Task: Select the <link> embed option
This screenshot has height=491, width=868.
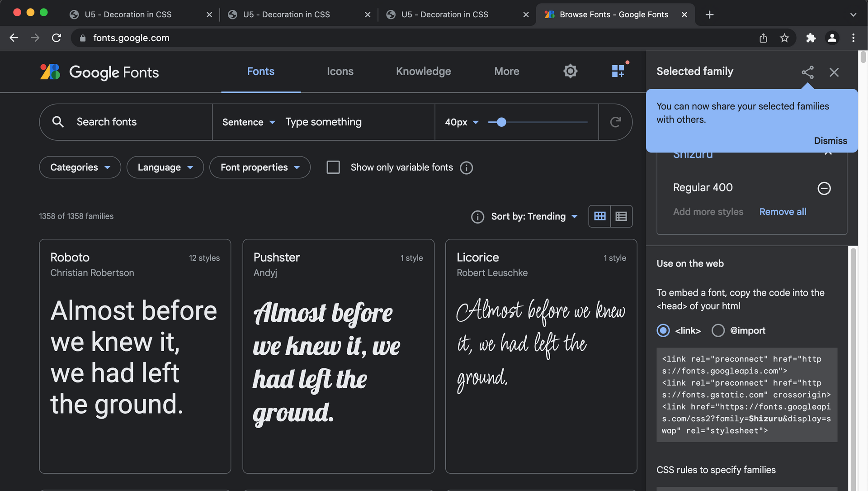Action: pyautogui.click(x=663, y=331)
